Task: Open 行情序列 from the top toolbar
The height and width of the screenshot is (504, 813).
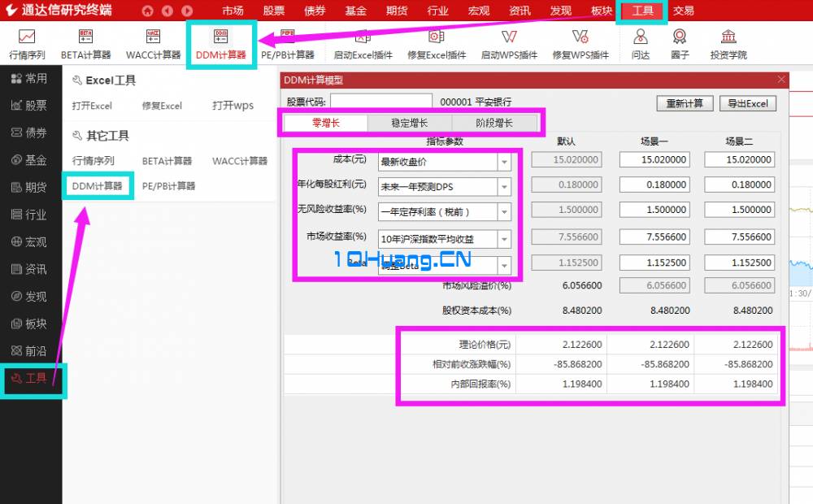Action: (27, 45)
